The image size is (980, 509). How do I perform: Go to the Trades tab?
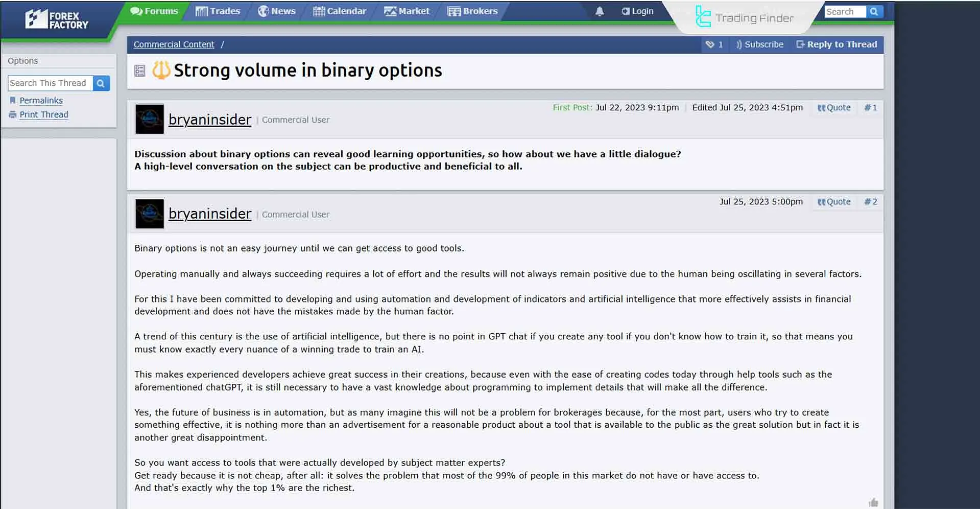(x=218, y=11)
